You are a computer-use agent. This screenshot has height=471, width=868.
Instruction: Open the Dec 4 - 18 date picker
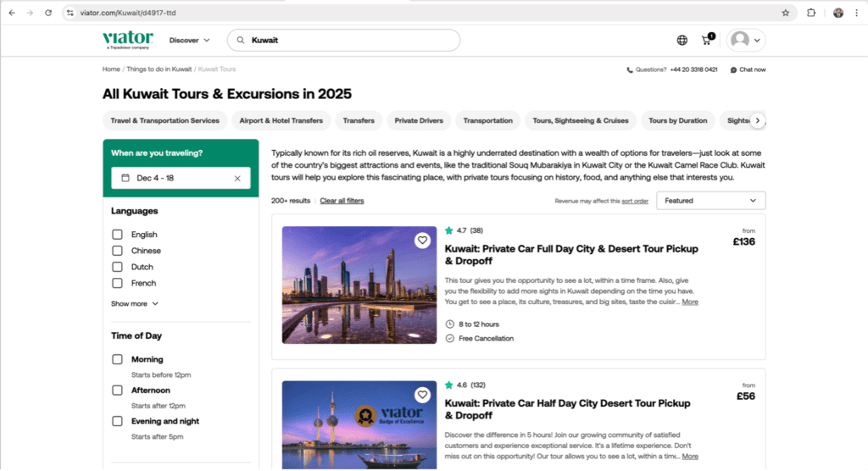[181, 178]
